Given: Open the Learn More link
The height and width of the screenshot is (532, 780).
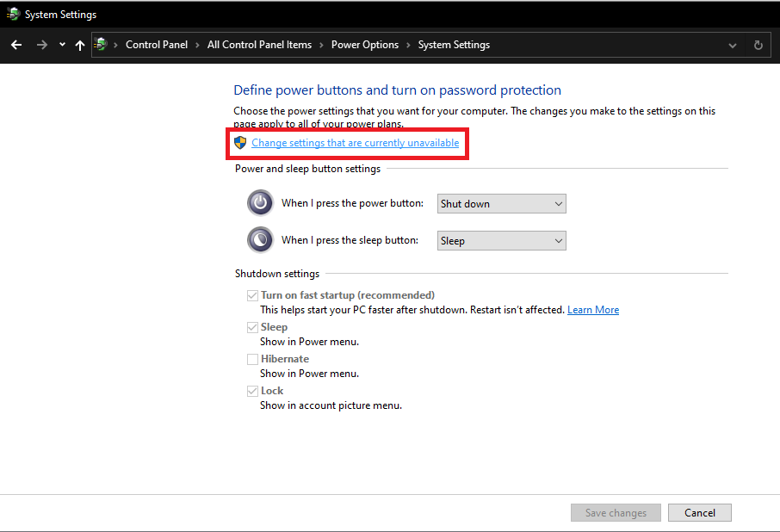Looking at the screenshot, I should click(x=593, y=310).
